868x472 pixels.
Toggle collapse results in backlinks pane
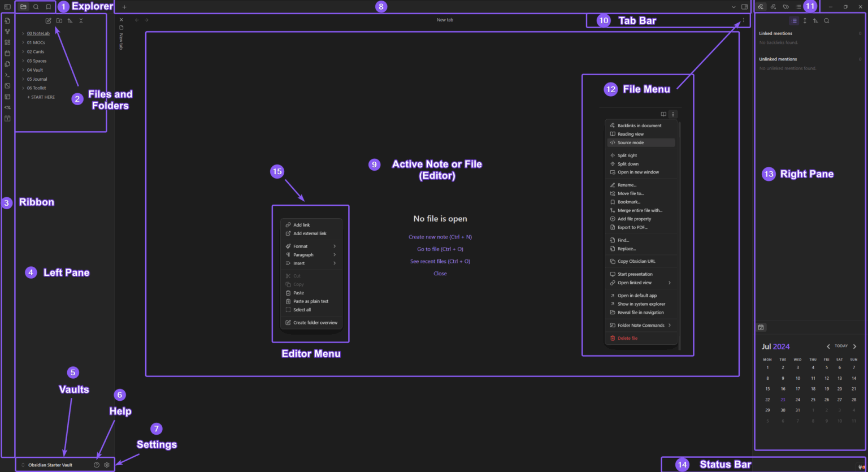click(x=794, y=20)
